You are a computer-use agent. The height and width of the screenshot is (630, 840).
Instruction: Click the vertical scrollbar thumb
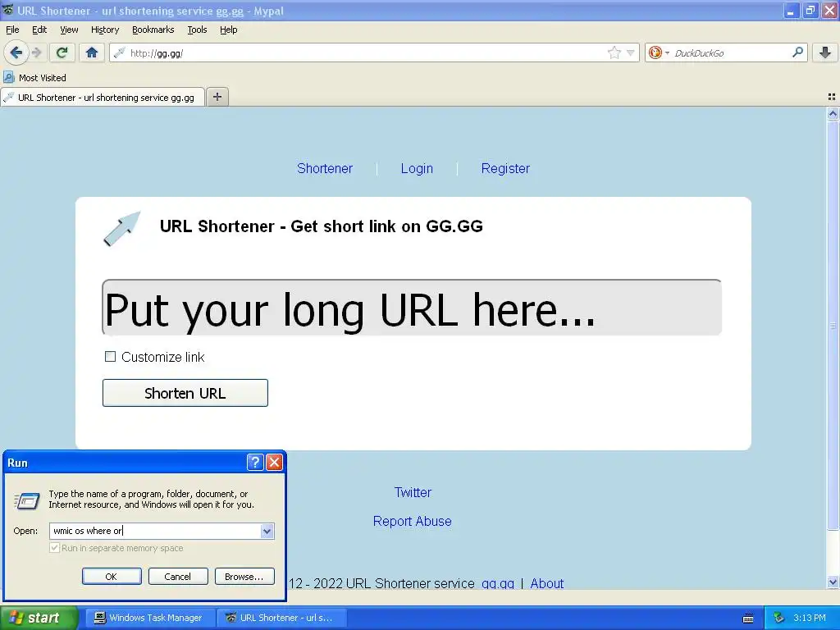pos(833,325)
